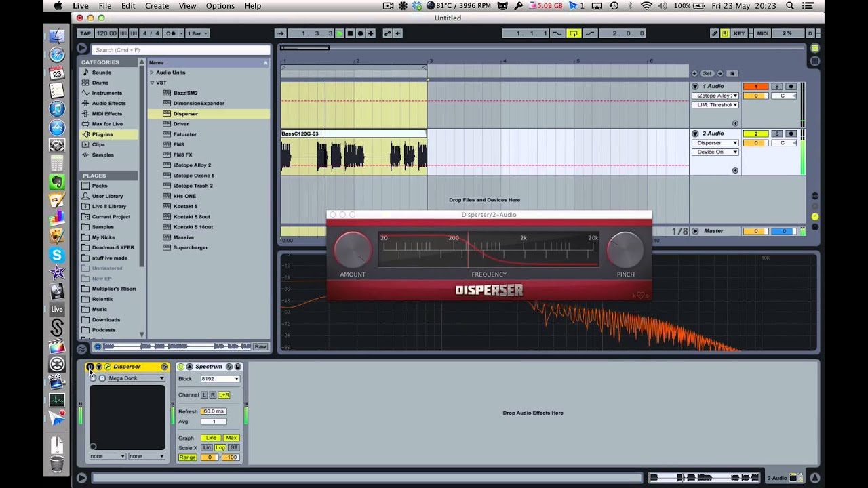Toggle the Loop switch in transport
The height and width of the screenshot is (488, 868).
(x=574, y=33)
